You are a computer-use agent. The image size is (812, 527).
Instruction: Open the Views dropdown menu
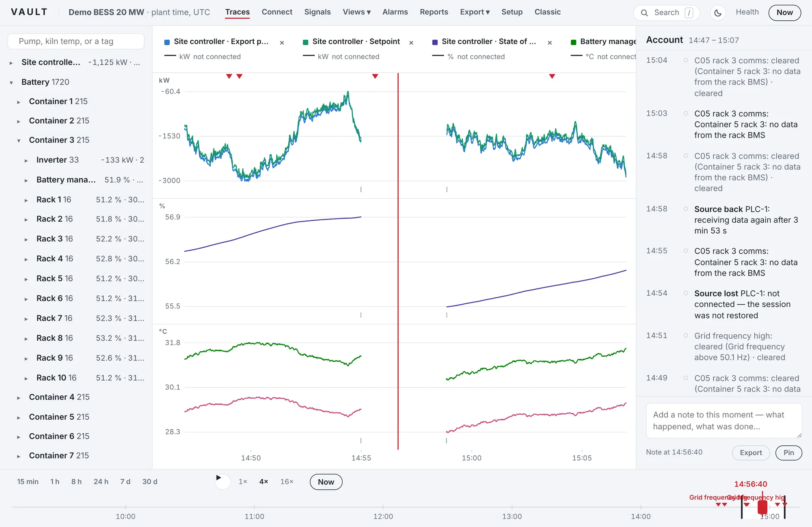point(356,12)
